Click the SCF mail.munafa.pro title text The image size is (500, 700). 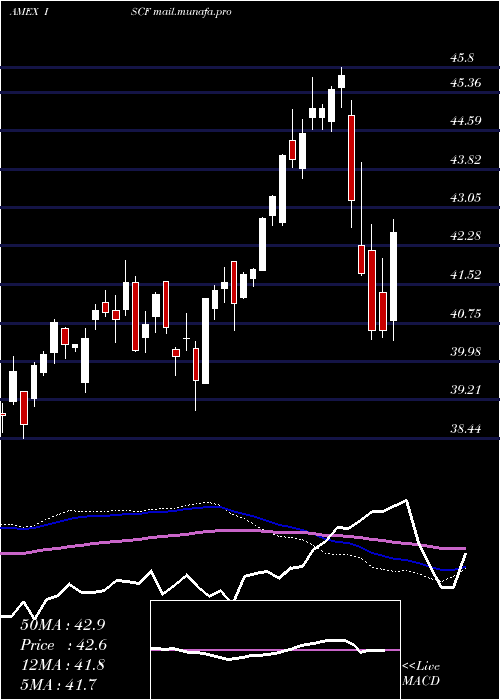(181, 12)
